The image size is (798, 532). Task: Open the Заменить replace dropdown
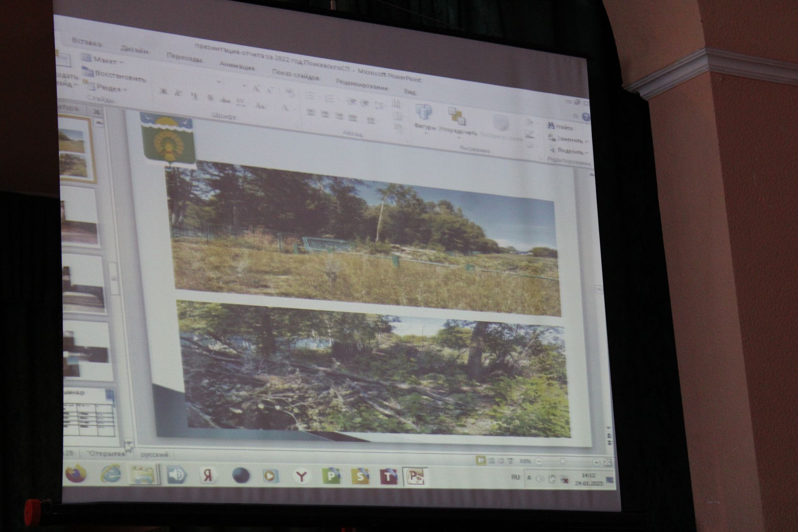click(568, 139)
